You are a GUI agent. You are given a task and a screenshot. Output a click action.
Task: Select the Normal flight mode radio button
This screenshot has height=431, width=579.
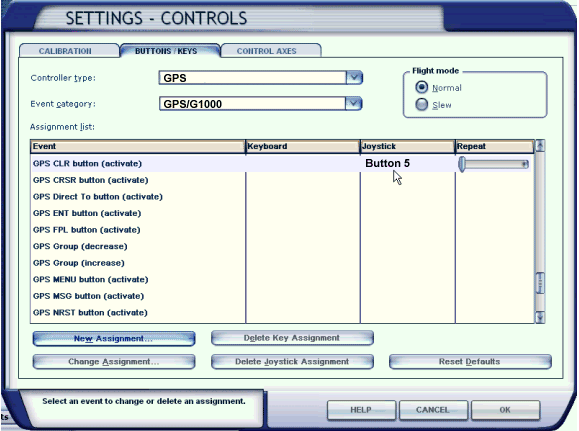pos(421,88)
